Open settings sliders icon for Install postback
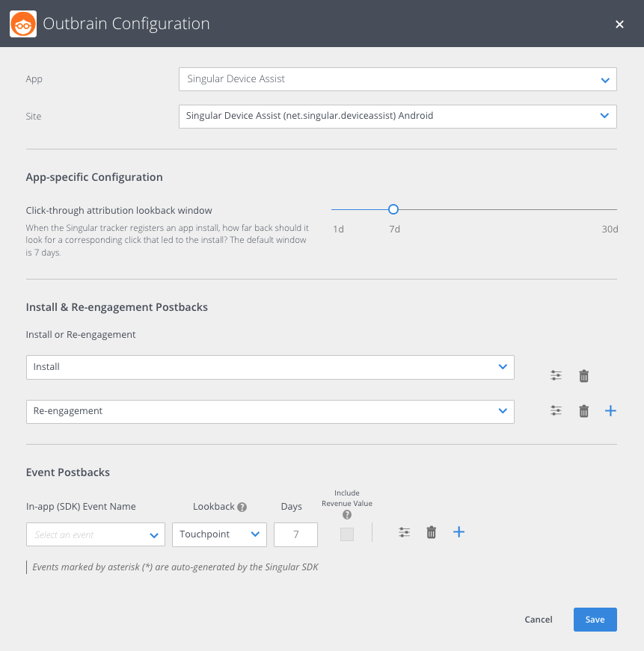 click(556, 376)
